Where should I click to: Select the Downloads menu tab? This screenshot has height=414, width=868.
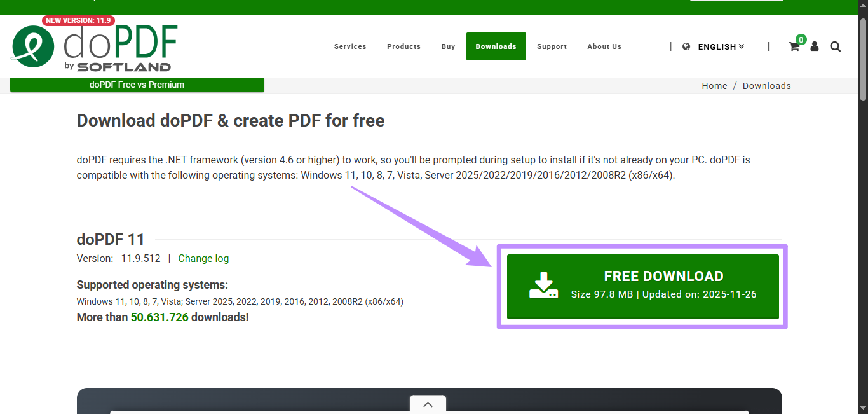496,46
